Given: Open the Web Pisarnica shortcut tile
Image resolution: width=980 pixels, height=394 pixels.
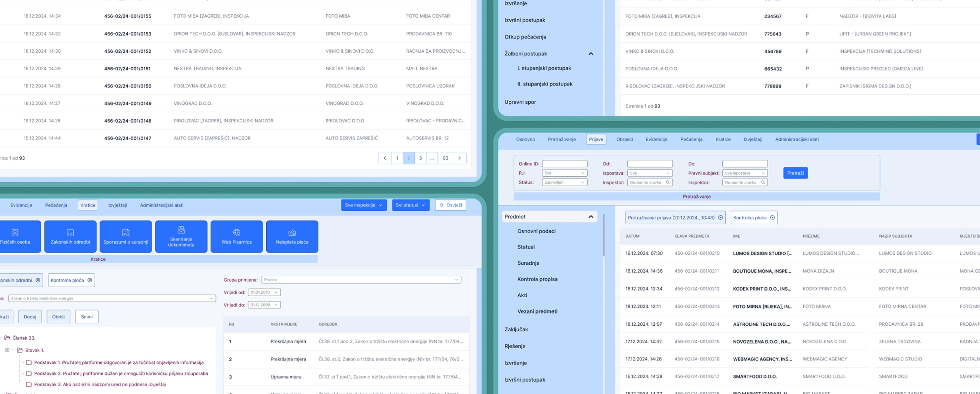Looking at the screenshot, I should click(237, 236).
